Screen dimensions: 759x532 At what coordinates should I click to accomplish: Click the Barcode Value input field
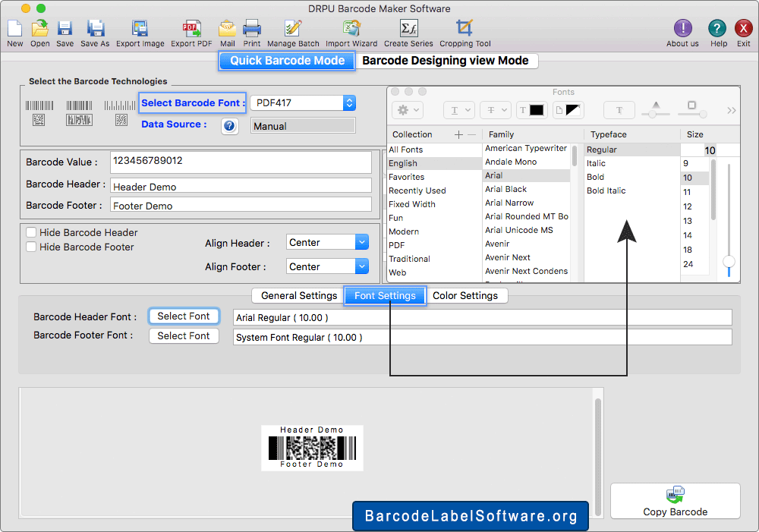coord(241,162)
